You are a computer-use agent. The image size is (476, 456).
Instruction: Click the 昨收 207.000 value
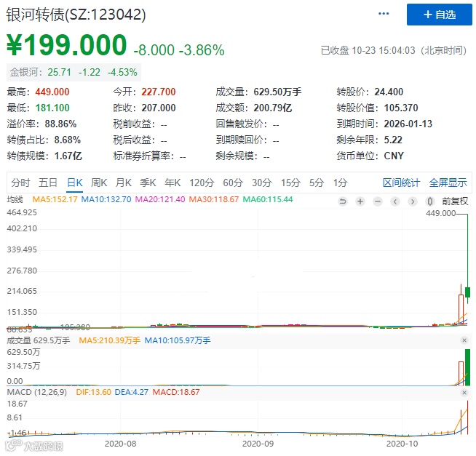click(x=159, y=108)
